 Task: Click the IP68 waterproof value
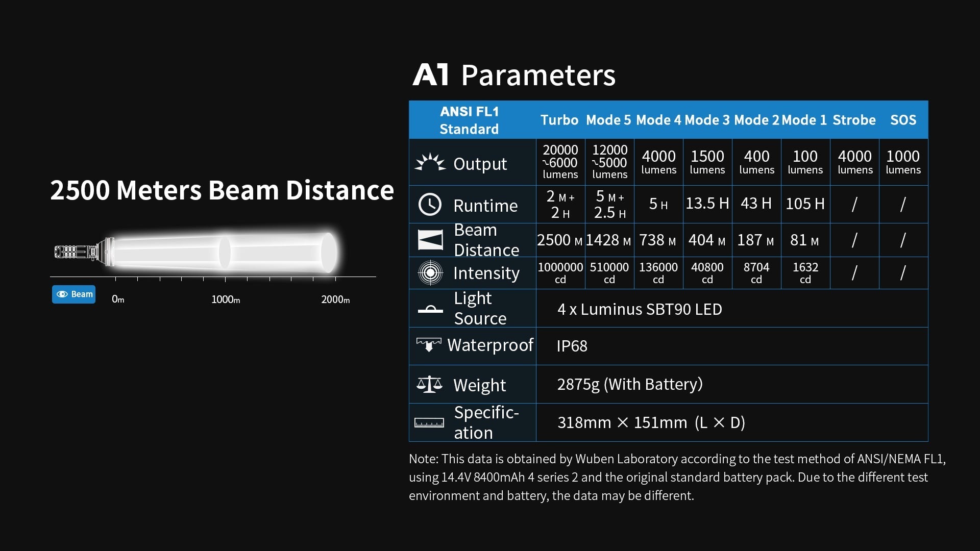point(572,346)
